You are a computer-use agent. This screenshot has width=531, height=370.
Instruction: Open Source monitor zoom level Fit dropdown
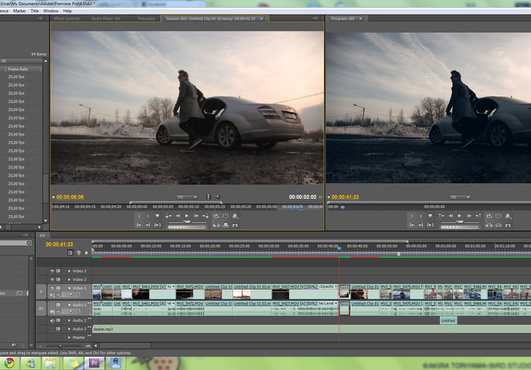tap(187, 197)
